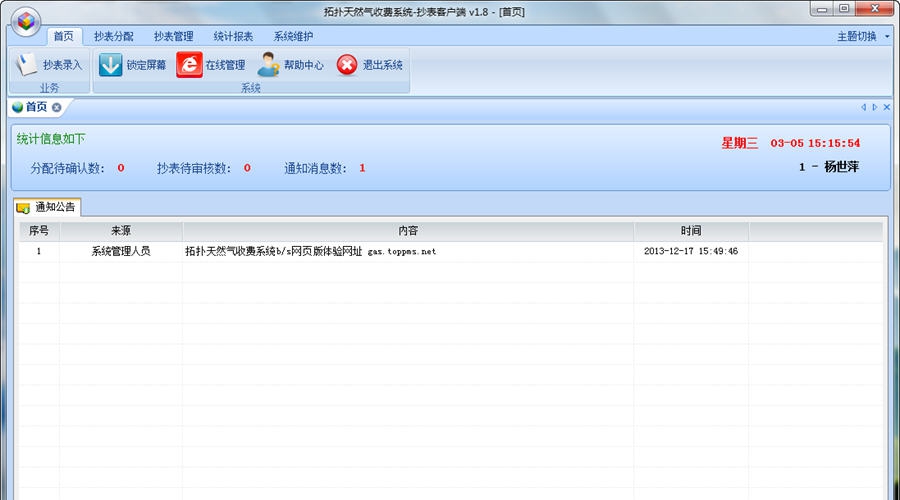The width and height of the screenshot is (900, 500).
Task: Open 抄表录入 meter entry tool
Action: 49,65
